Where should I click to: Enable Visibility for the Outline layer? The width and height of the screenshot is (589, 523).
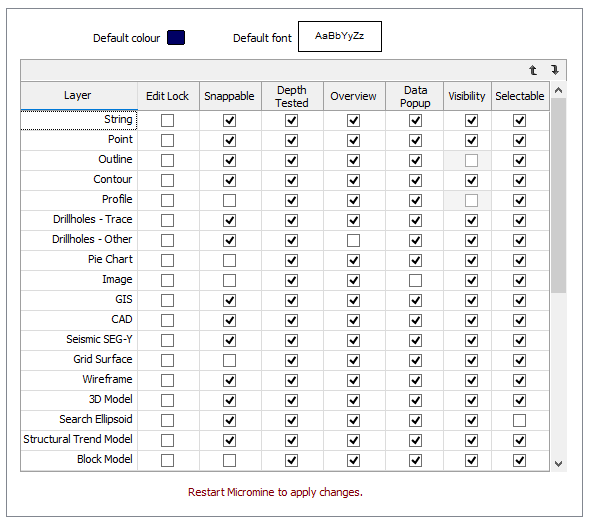471,160
